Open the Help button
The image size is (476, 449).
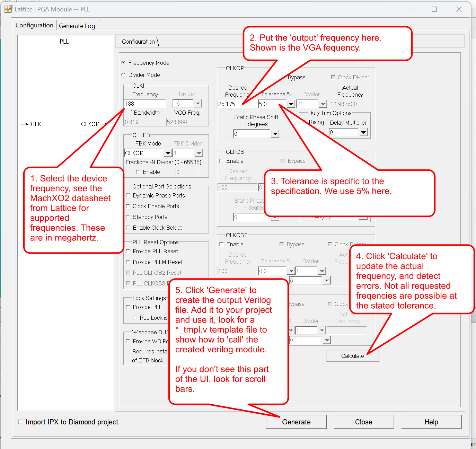(x=431, y=422)
